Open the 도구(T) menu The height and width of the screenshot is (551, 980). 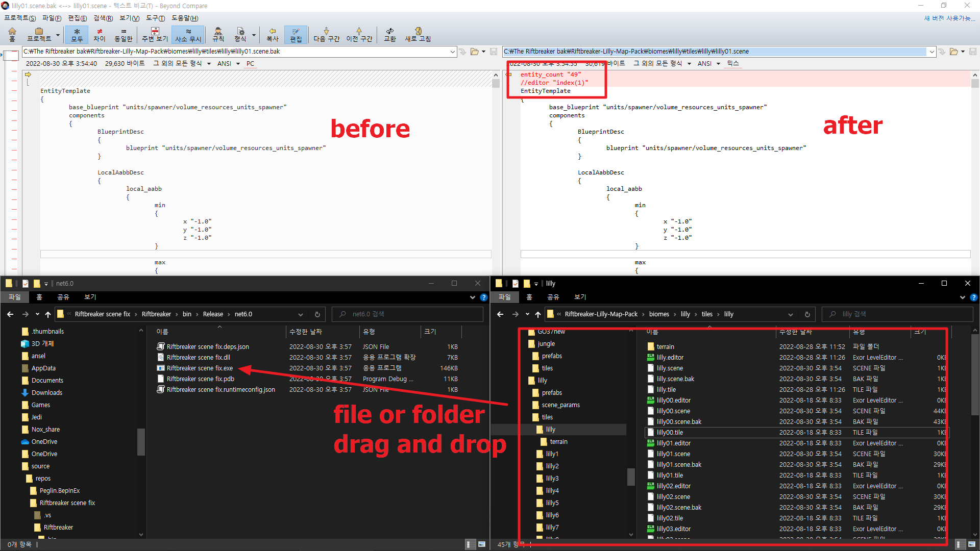(x=156, y=18)
